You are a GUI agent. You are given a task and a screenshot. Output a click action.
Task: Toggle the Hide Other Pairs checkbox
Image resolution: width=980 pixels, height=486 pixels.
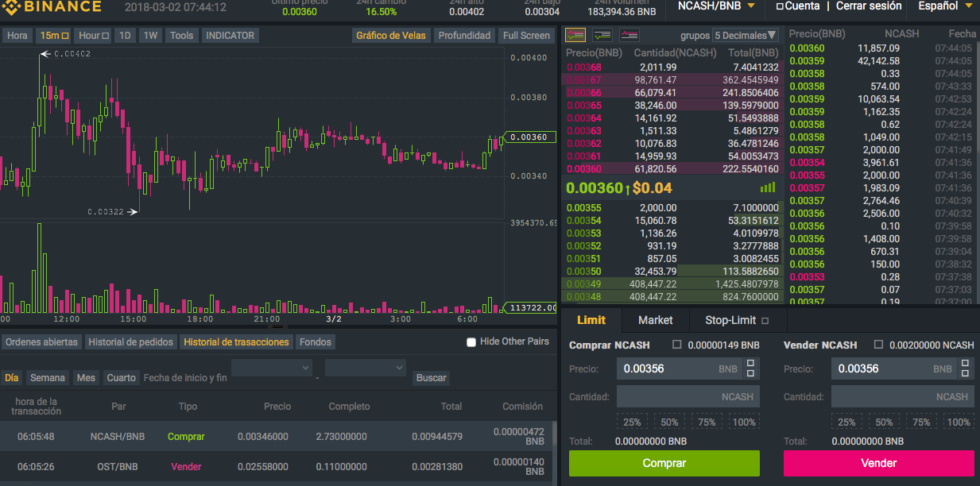[471, 342]
